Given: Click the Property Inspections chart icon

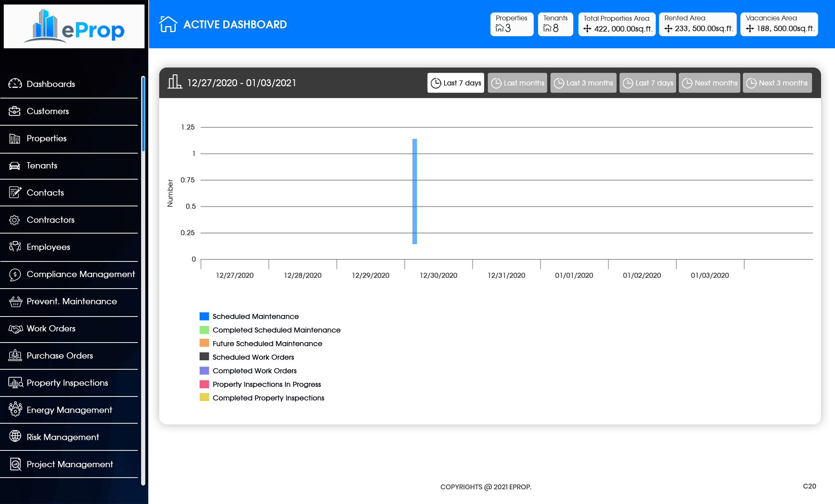Looking at the screenshot, I should click(15, 383).
